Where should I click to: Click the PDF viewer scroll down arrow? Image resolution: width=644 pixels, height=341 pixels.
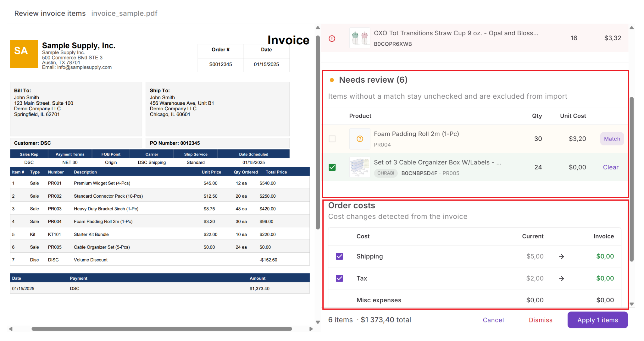tap(318, 322)
